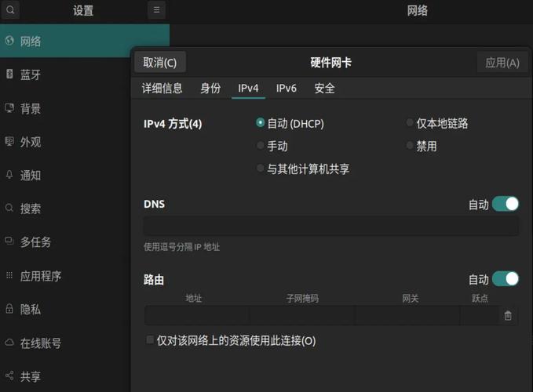Open 蓝牙 (Bluetooth) settings from sidebar

31,74
